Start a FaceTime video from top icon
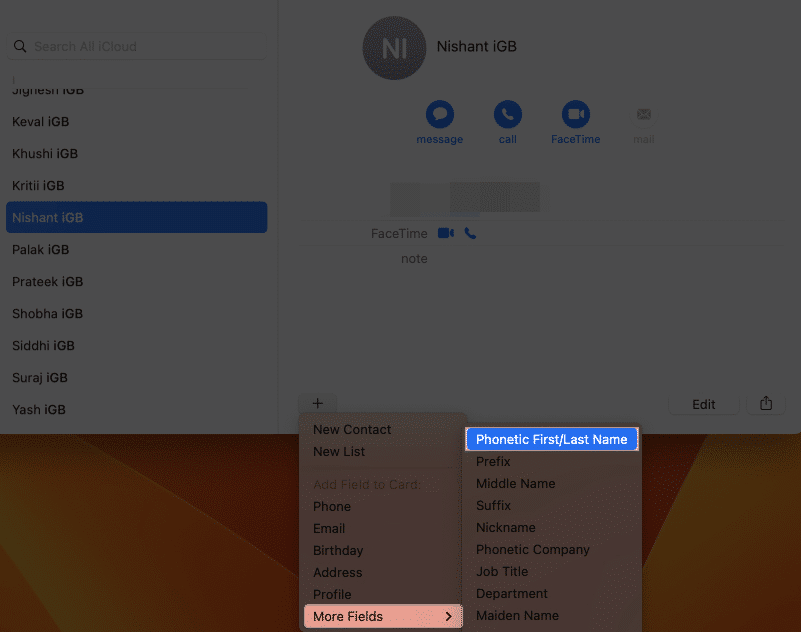Screen dimensions: 801x632 click(576, 114)
